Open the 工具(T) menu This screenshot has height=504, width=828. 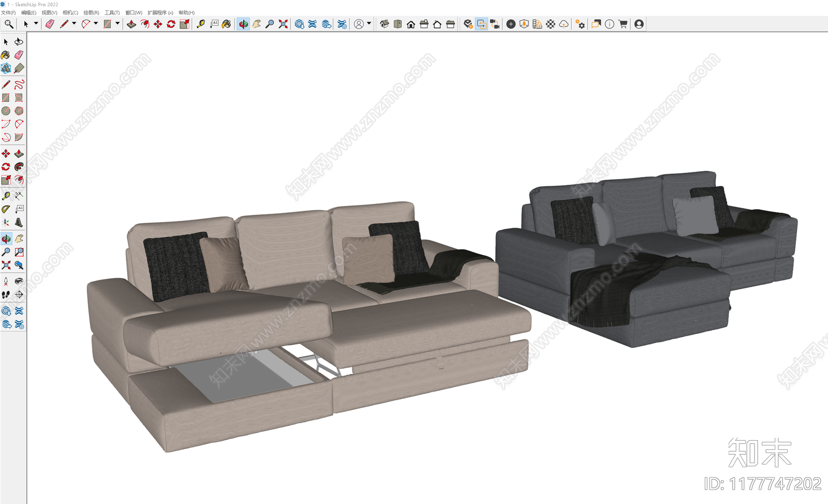click(x=112, y=12)
